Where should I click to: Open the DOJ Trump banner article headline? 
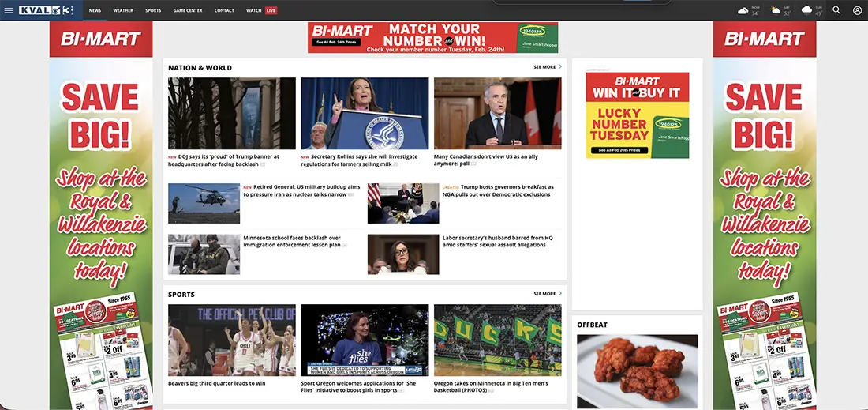(x=223, y=160)
